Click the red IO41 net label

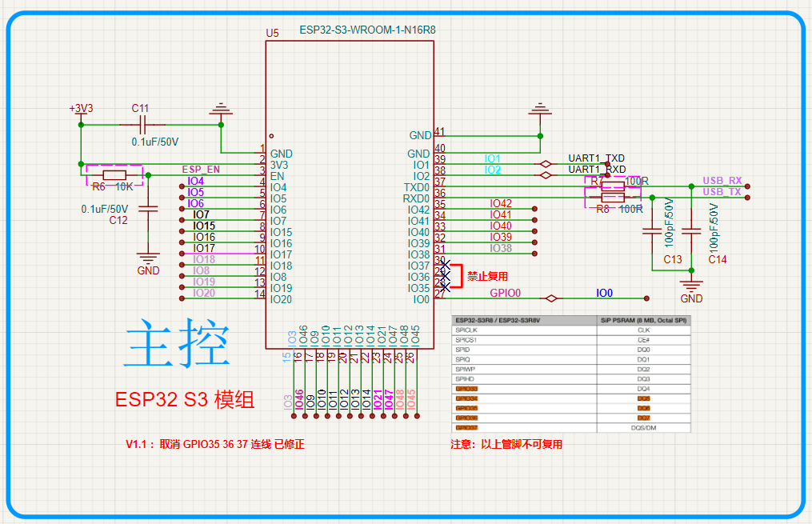(x=501, y=215)
